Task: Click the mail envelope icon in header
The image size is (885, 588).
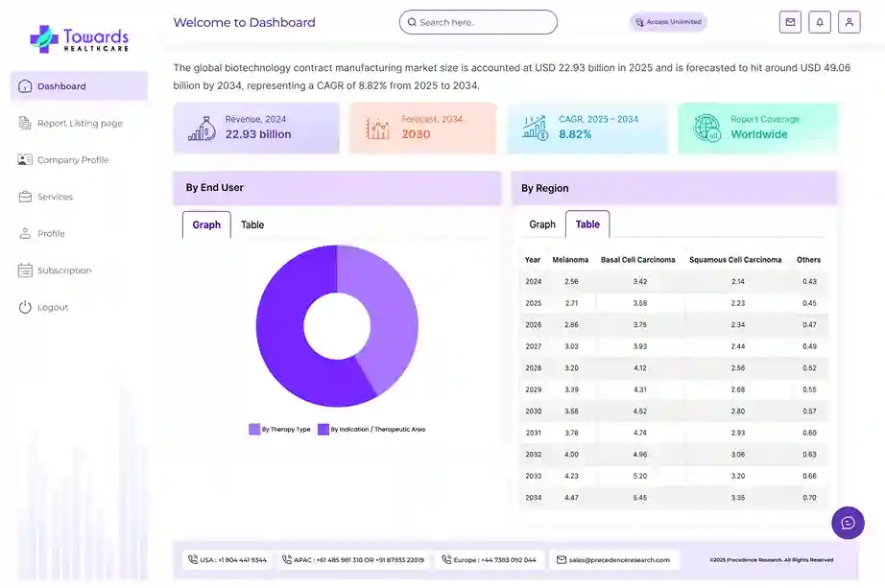Action: 790,22
